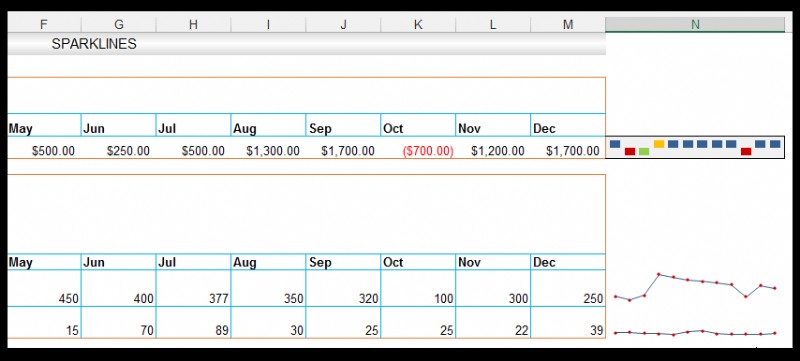The width and height of the screenshot is (800, 361).
Task: Select the $1,300.00 cell
Action: pos(268,148)
